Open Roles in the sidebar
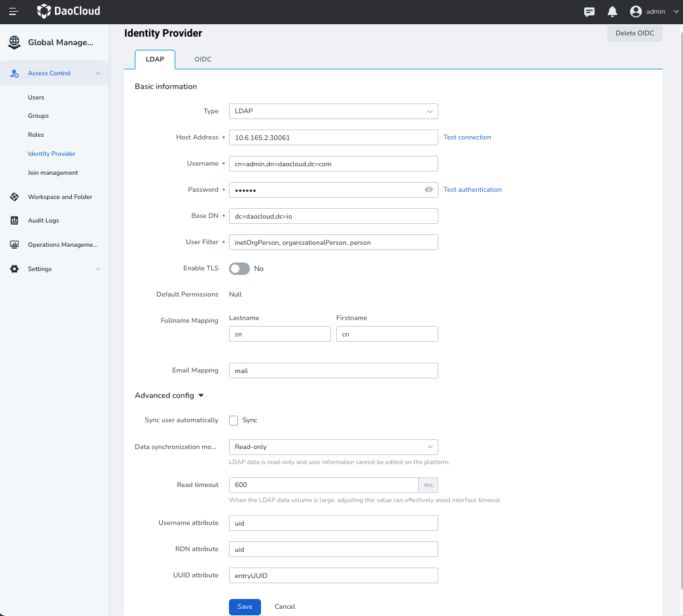This screenshot has width=683, height=616. pos(36,135)
